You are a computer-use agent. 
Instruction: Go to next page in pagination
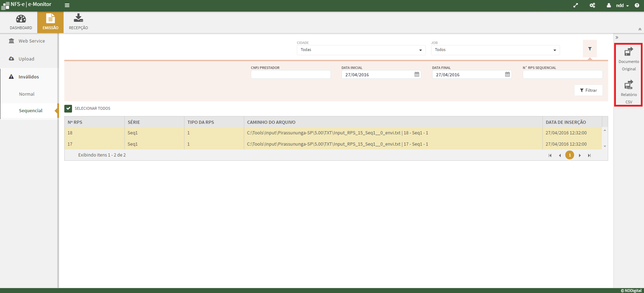[x=580, y=155]
